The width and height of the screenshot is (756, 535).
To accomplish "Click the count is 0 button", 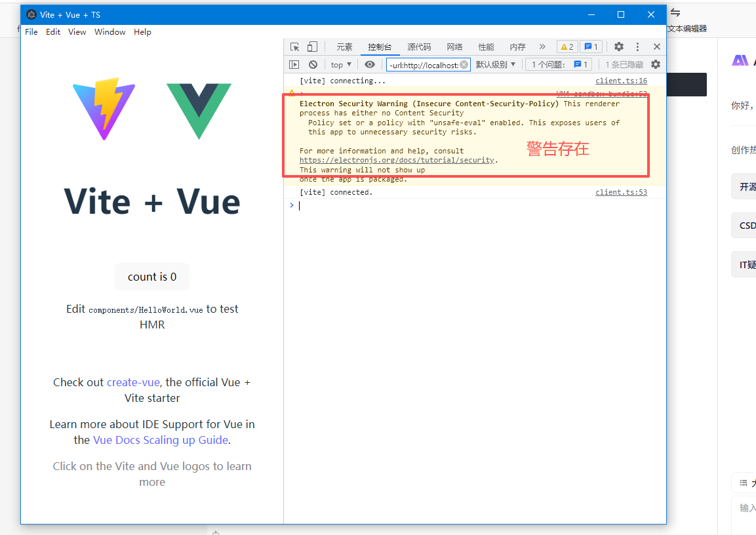I will (x=152, y=277).
